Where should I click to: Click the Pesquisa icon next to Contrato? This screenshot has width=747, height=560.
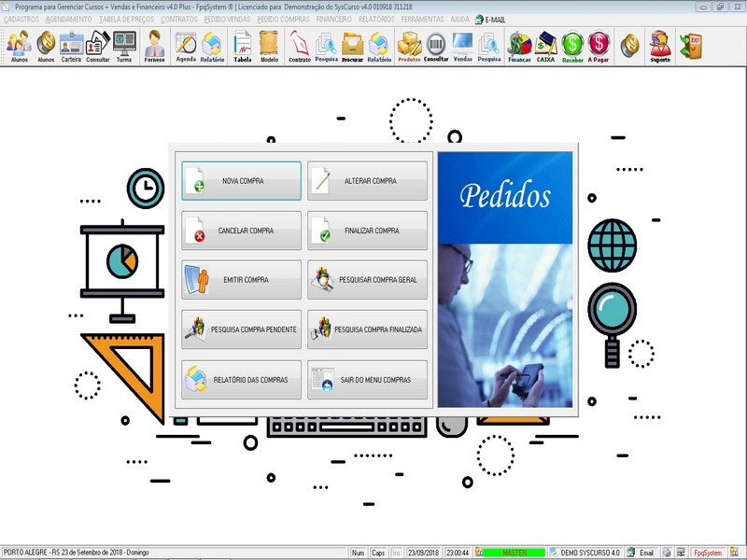326,46
